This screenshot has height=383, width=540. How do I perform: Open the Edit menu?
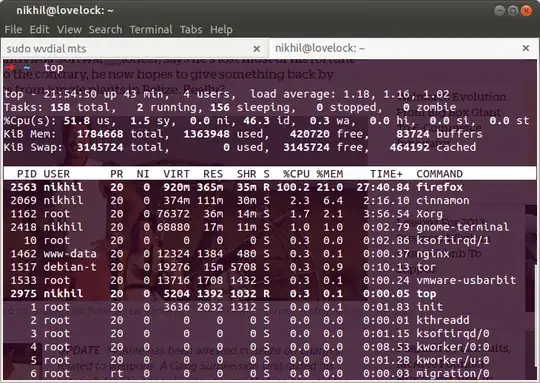point(39,30)
